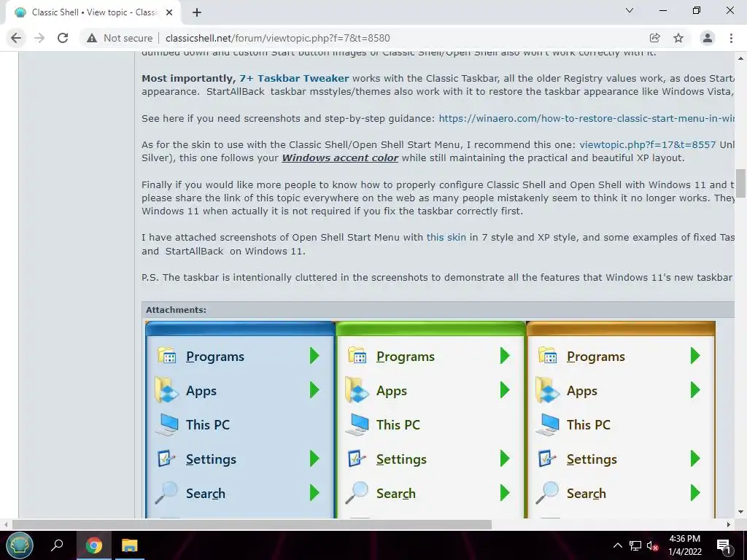Click Settings icon in orange menu
Image resolution: width=747 pixels, height=560 pixels.
tap(548, 459)
